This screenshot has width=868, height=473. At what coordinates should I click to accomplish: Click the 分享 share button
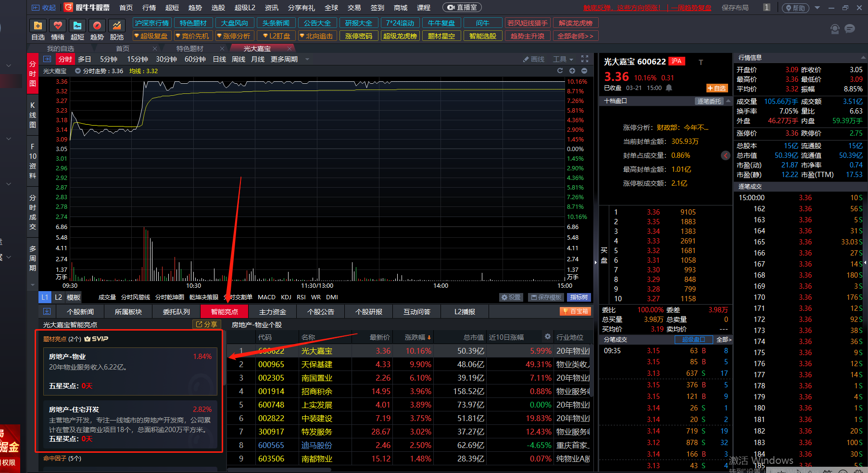[x=206, y=324]
